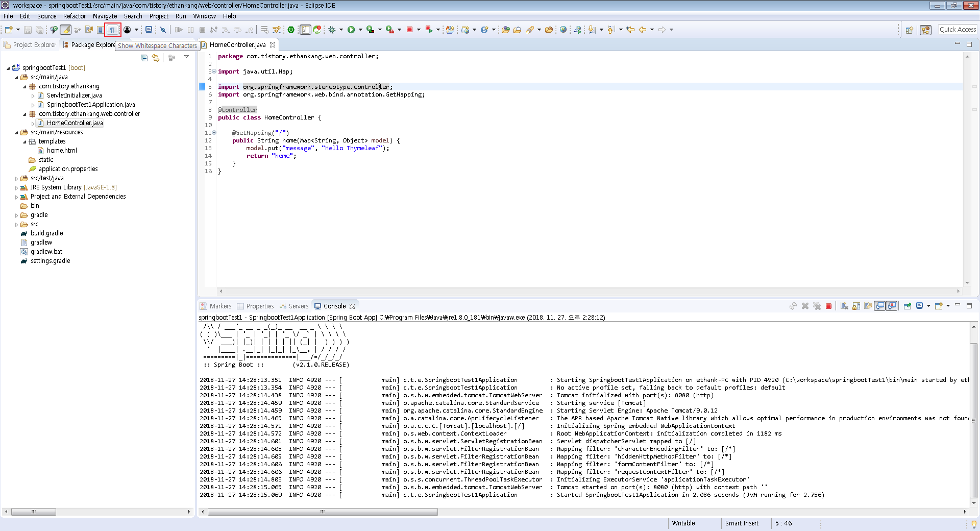Image resolution: width=980 pixels, height=531 pixels.
Task: Toggle Show Whitespace Characters button
Action: coord(112,30)
